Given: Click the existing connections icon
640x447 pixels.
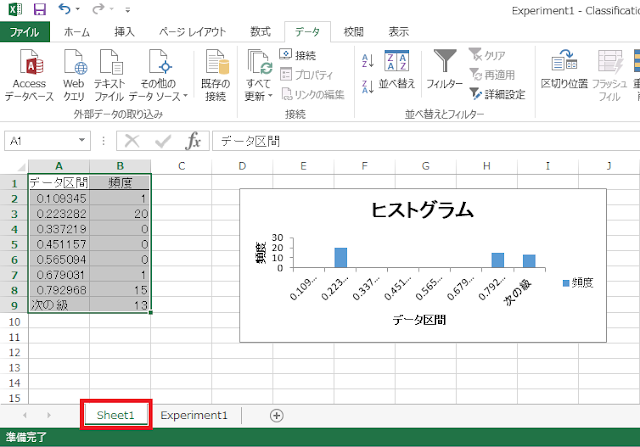Looking at the screenshot, I should tap(215, 65).
